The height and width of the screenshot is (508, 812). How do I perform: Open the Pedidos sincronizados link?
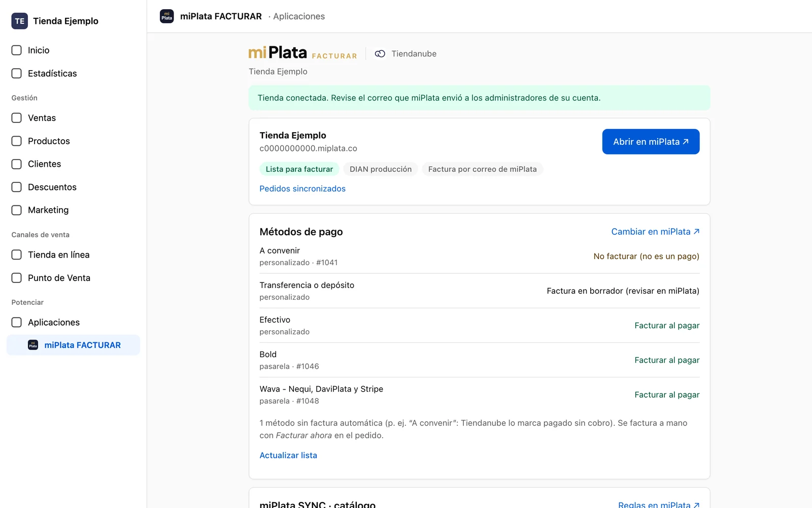(x=302, y=188)
